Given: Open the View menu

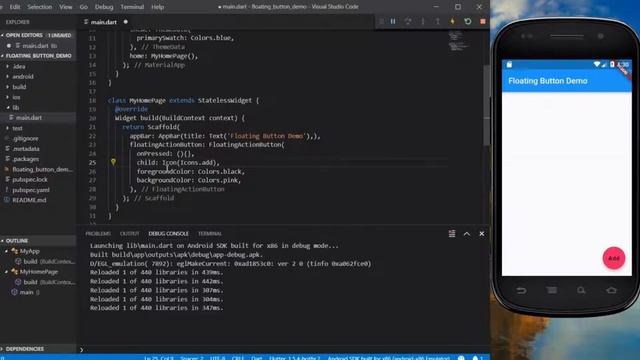Looking at the screenshot, I should coord(65,7).
